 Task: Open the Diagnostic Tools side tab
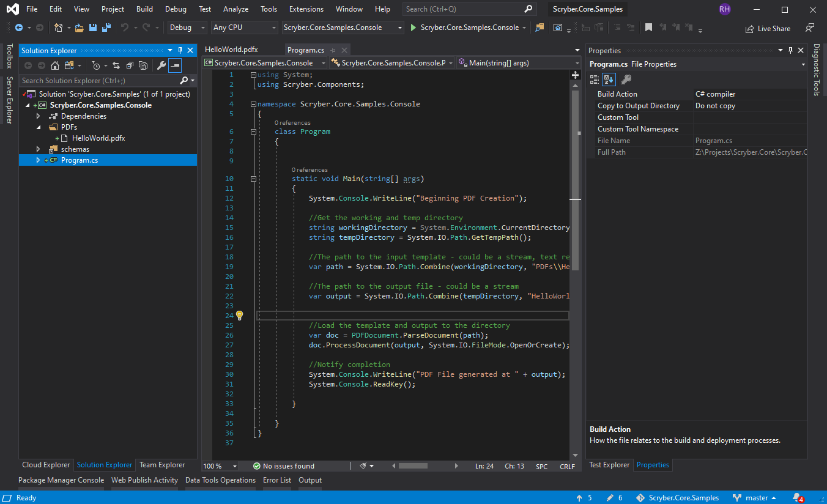click(817, 70)
